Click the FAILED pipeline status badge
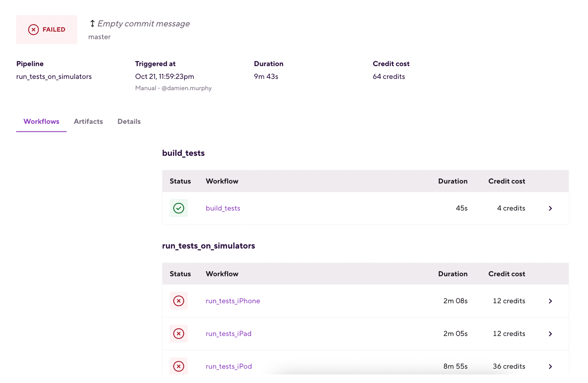 (47, 29)
